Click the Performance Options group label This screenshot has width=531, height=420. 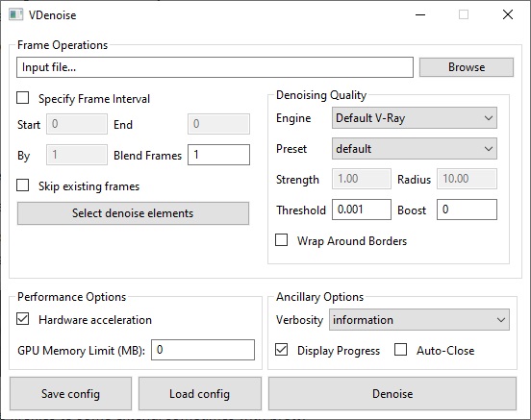point(71,297)
